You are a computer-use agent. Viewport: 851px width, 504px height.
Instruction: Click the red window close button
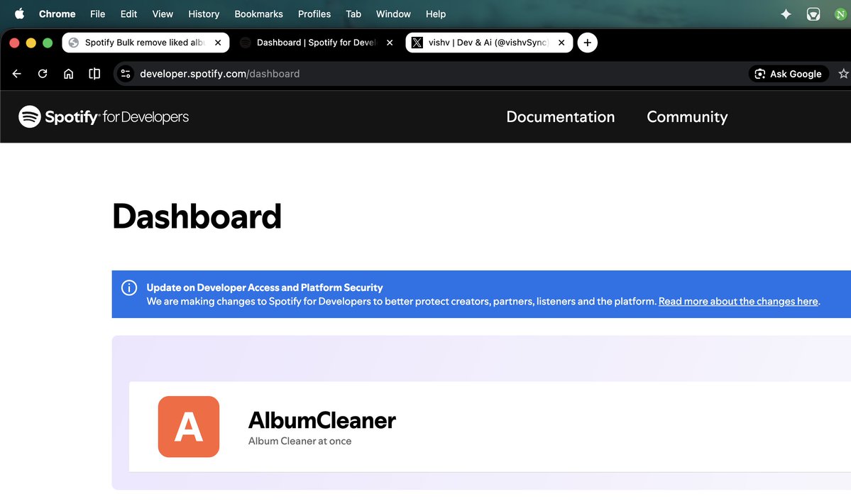[x=15, y=43]
